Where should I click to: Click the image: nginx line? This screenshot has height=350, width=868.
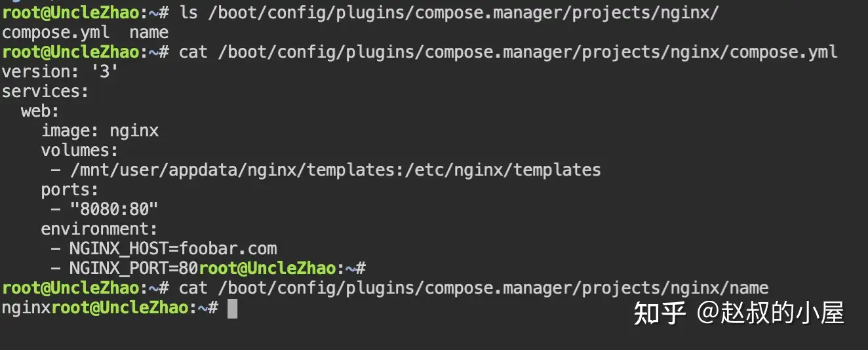point(100,130)
